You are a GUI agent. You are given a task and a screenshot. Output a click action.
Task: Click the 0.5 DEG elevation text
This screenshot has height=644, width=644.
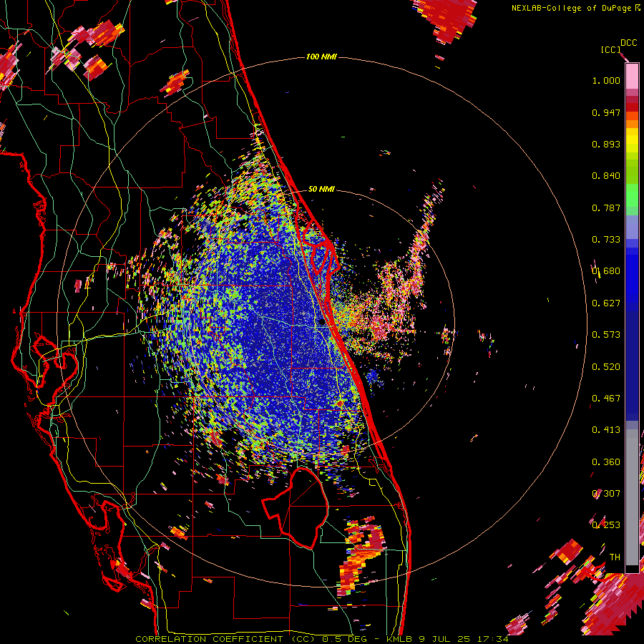pyautogui.click(x=345, y=639)
